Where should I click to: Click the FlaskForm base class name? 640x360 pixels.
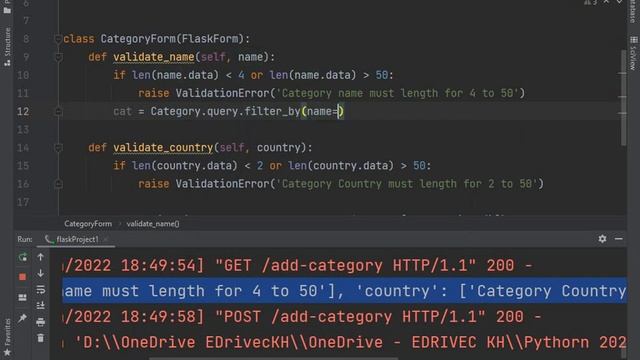point(210,39)
